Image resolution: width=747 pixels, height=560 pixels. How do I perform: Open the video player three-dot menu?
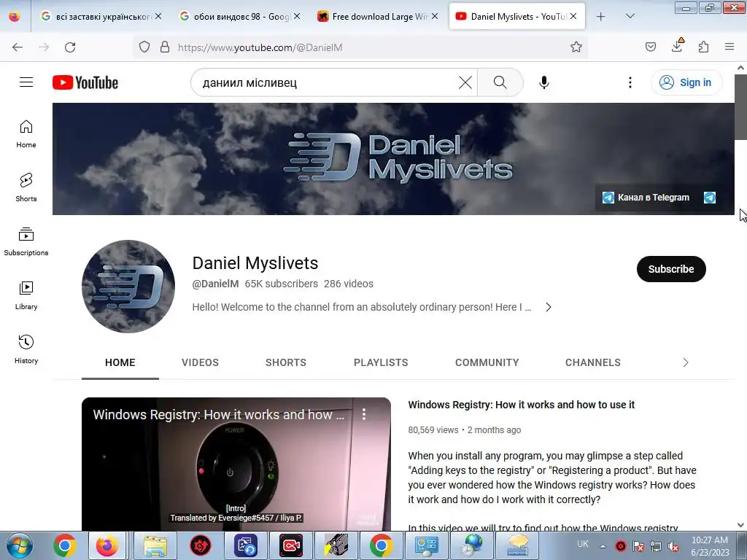click(364, 414)
